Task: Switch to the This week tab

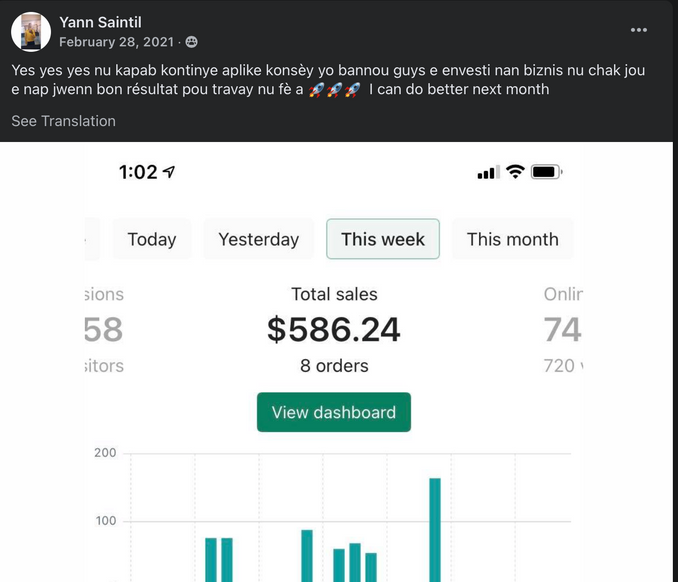Action: coord(383,239)
